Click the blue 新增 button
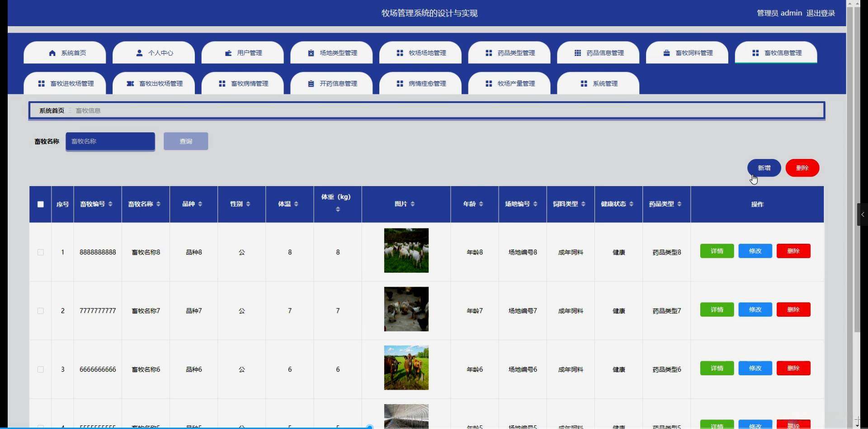Viewport: 868px width, 429px height. pyautogui.click(x=764, y=168)
